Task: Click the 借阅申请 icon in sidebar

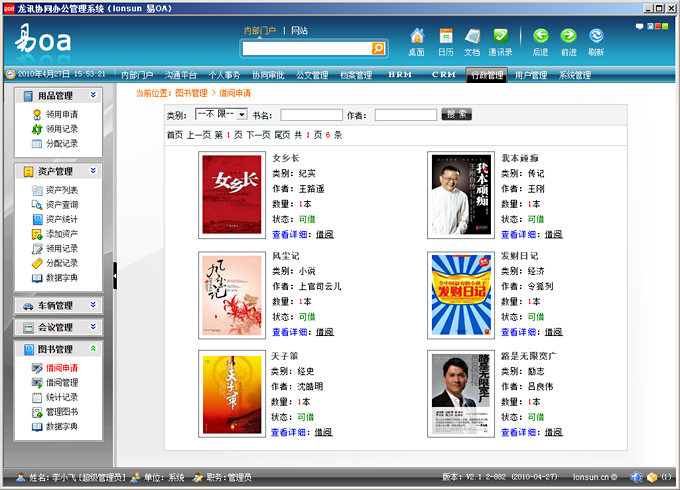Action: (37, 368)
